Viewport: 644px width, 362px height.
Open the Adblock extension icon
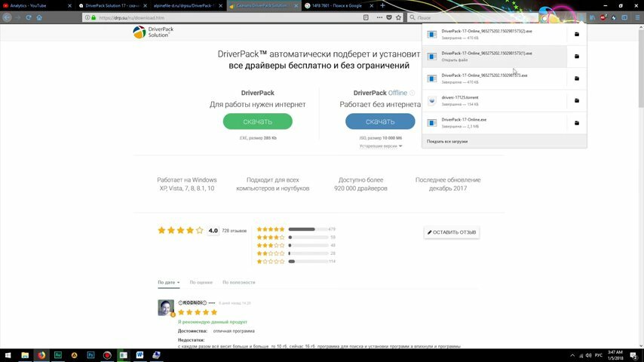pos(603,17)
